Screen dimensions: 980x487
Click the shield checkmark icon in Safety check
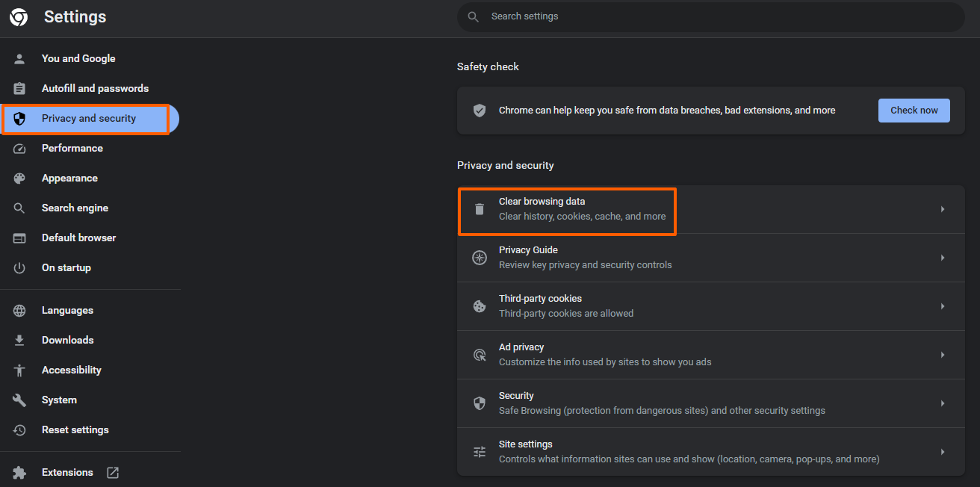480,110
